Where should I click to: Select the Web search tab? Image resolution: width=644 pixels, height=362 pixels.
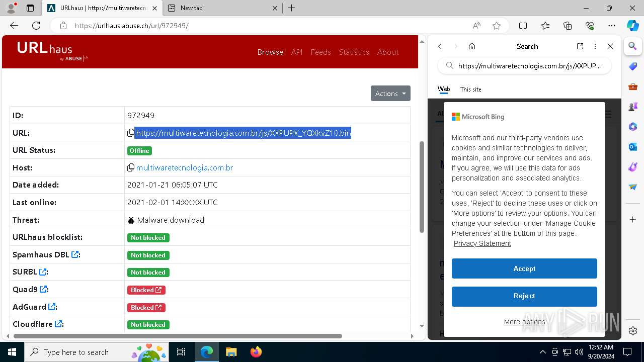(x=444, y=89)
